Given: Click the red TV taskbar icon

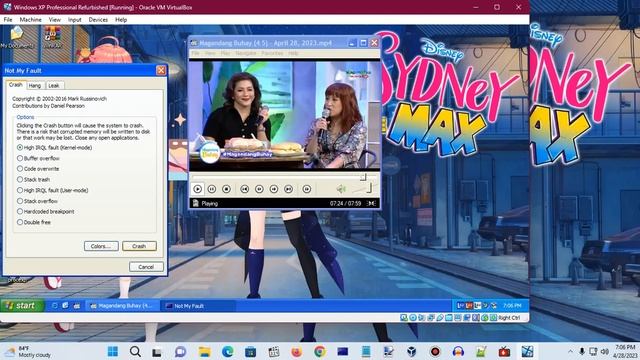Looking at the screenshot, I should point(504,351).
